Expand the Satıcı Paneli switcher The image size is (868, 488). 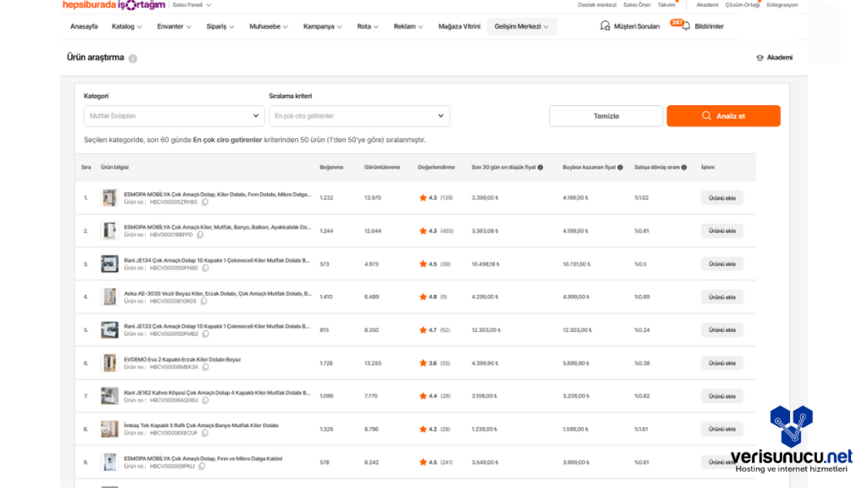[192, 5]
